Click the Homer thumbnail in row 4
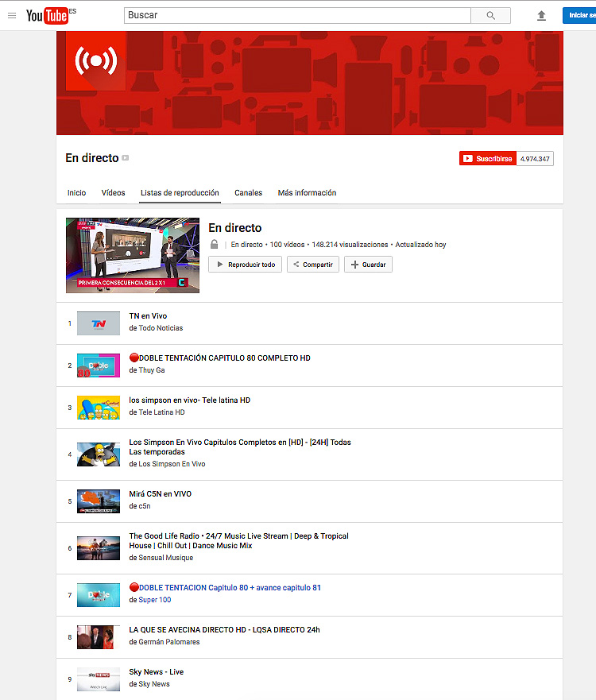This screenshot has width=596, height=700. point(99,454)
